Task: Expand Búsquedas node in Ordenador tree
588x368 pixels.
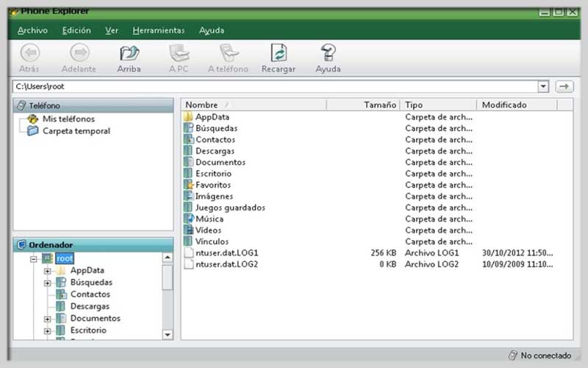Action: (47, 283)
